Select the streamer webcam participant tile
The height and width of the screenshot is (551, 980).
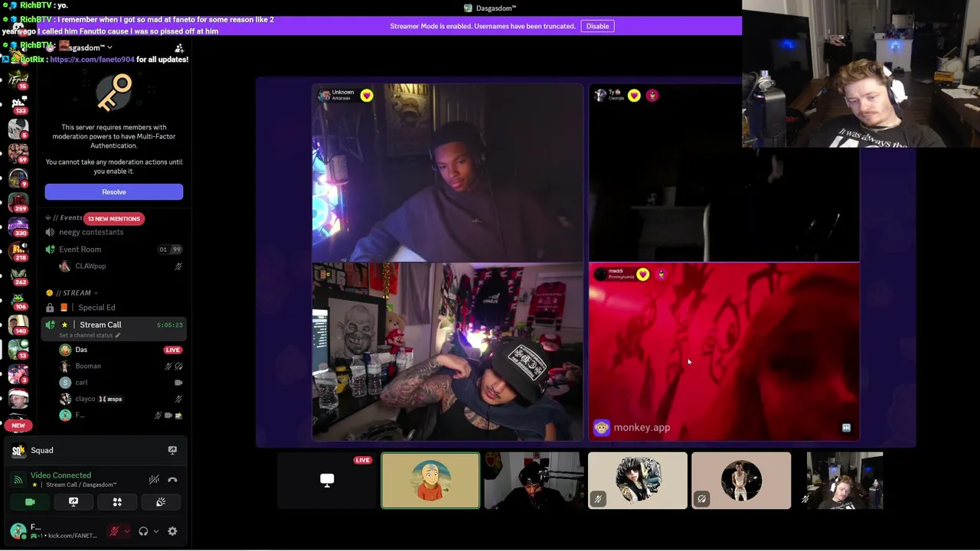(844, 481)
